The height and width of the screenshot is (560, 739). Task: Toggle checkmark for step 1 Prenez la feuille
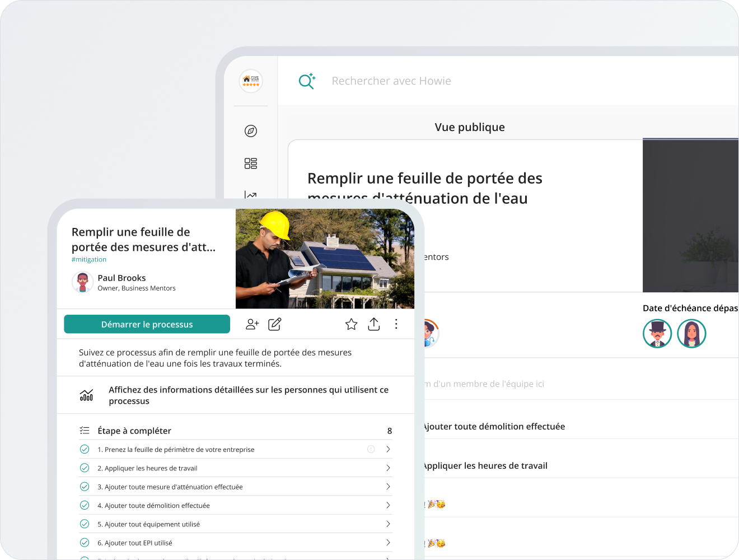pyautogui.click(x=85, y=449)
